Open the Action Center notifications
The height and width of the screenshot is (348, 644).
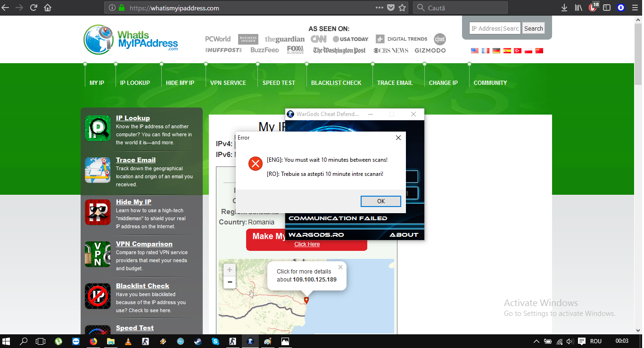(582, 341)
